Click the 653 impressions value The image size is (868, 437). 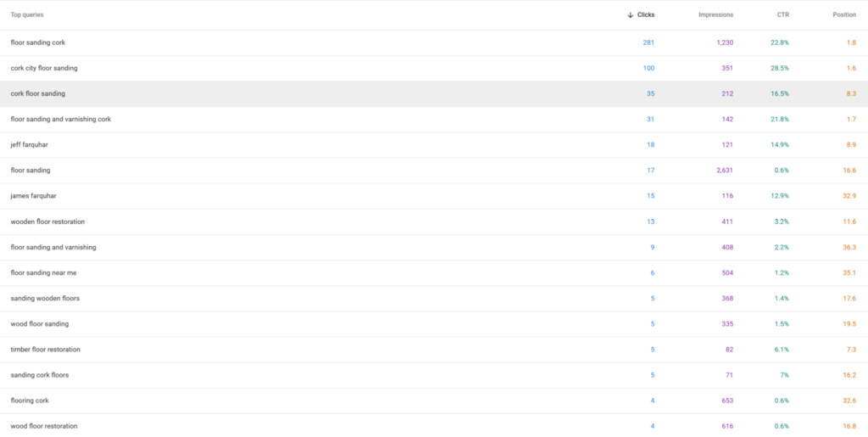coord(727,401)
